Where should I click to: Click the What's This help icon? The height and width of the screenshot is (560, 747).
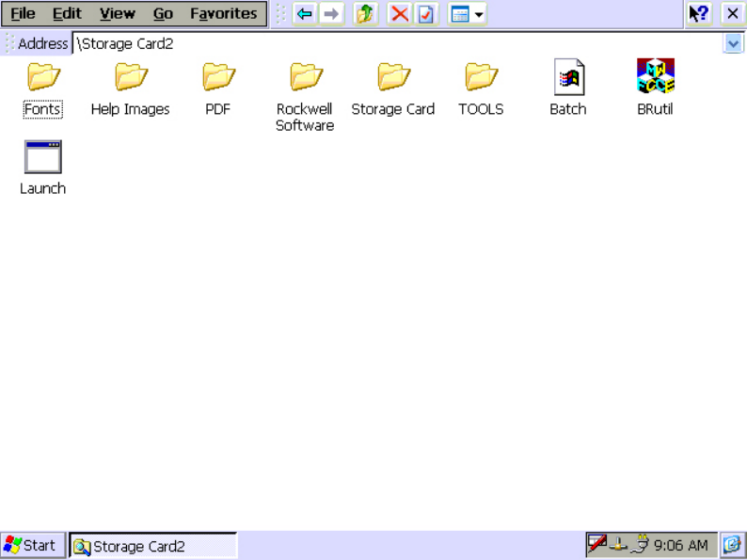point(698,14)
